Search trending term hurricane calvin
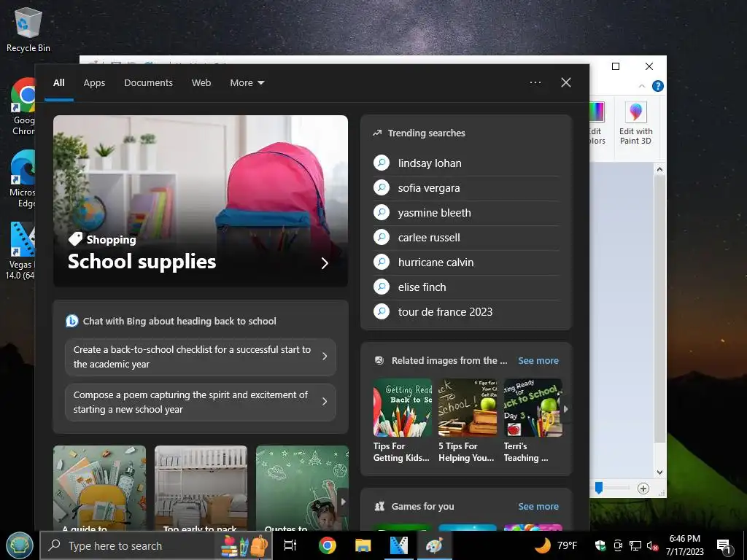747x560 pixels. [466, 262]
